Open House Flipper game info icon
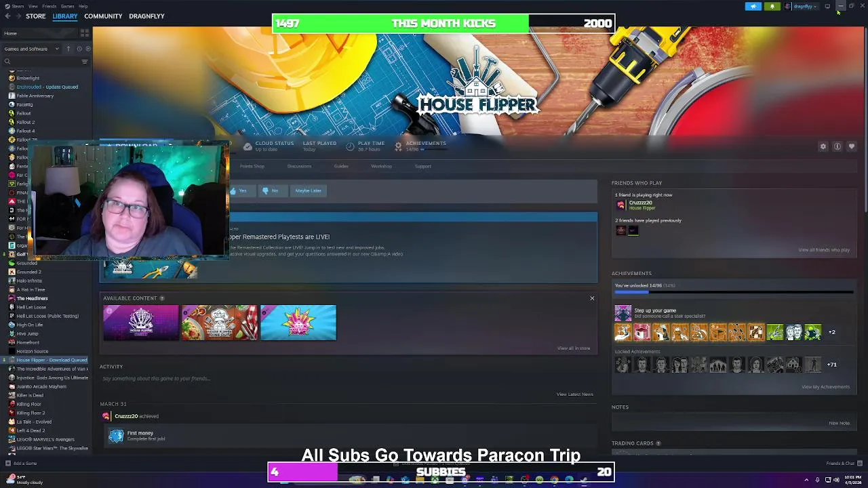The height and width of the screenshot is (488, 868). coord(837,146)
